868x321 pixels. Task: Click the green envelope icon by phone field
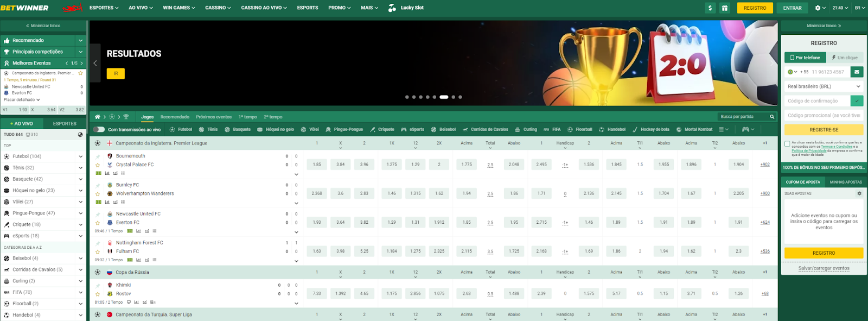pos(857,72)
